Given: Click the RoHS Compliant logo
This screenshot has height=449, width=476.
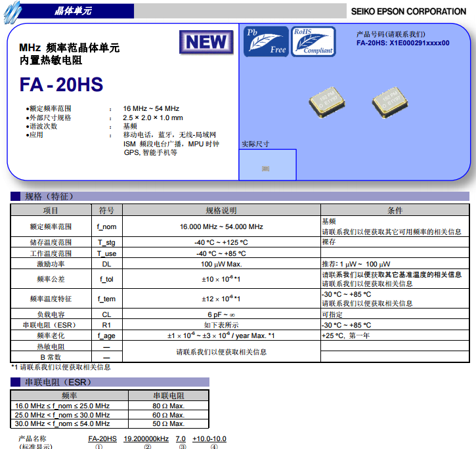Looking at the screenshot, I should 313,41.
